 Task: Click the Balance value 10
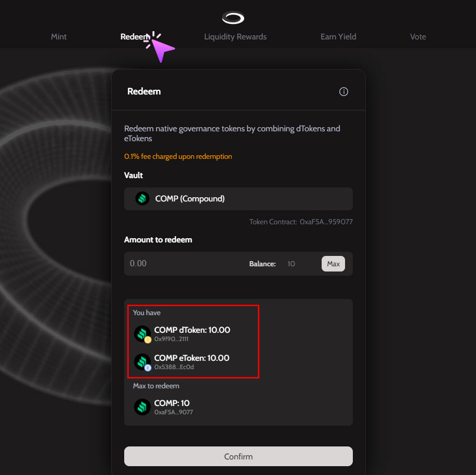[x=291, y=264]
